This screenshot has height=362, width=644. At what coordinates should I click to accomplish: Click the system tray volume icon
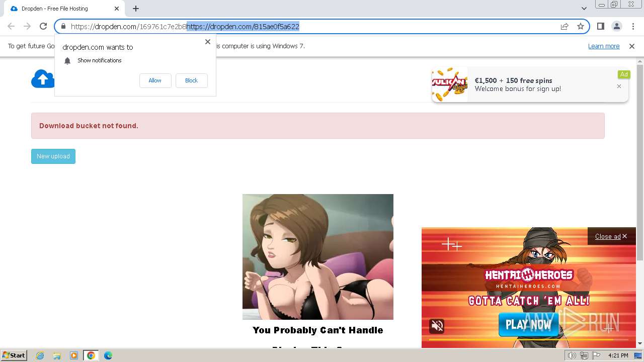572,355
